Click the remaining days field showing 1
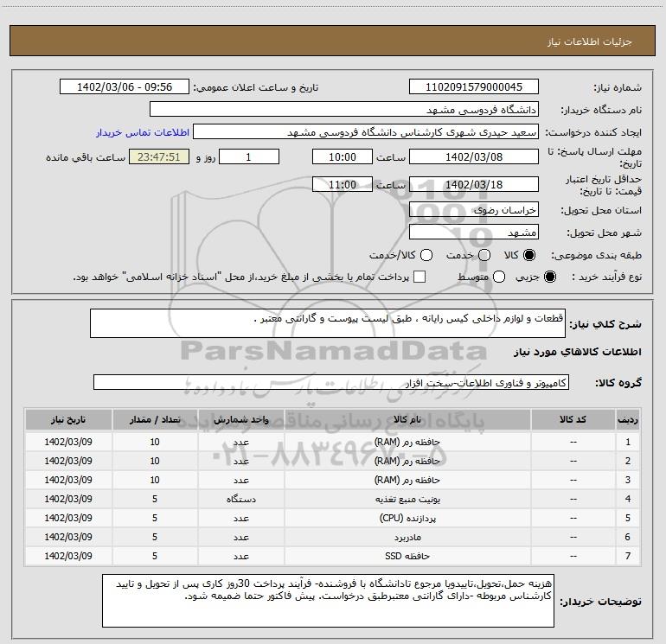Screen dimensions: 666x644 249,157
